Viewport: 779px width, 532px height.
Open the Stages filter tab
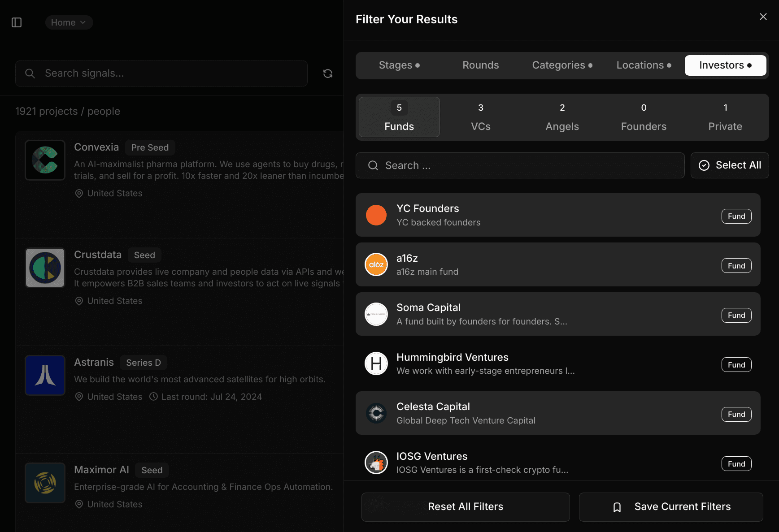pyautogui.click(x=399, y=65)
